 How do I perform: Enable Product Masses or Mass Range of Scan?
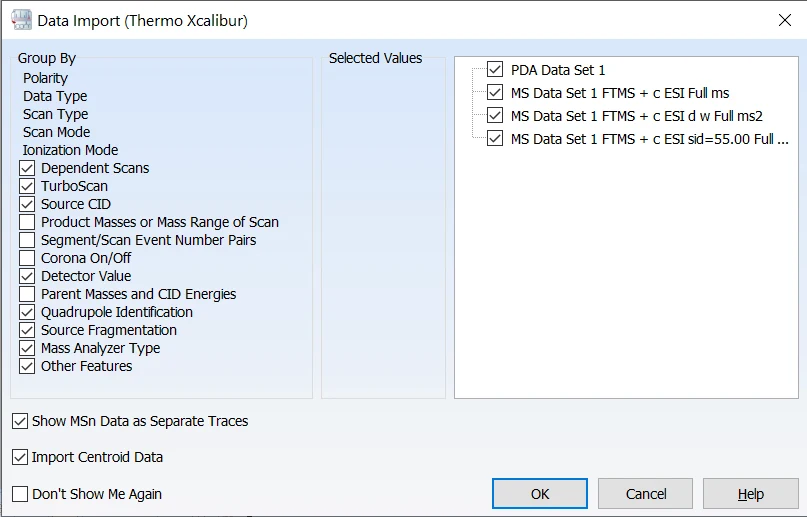27,222
